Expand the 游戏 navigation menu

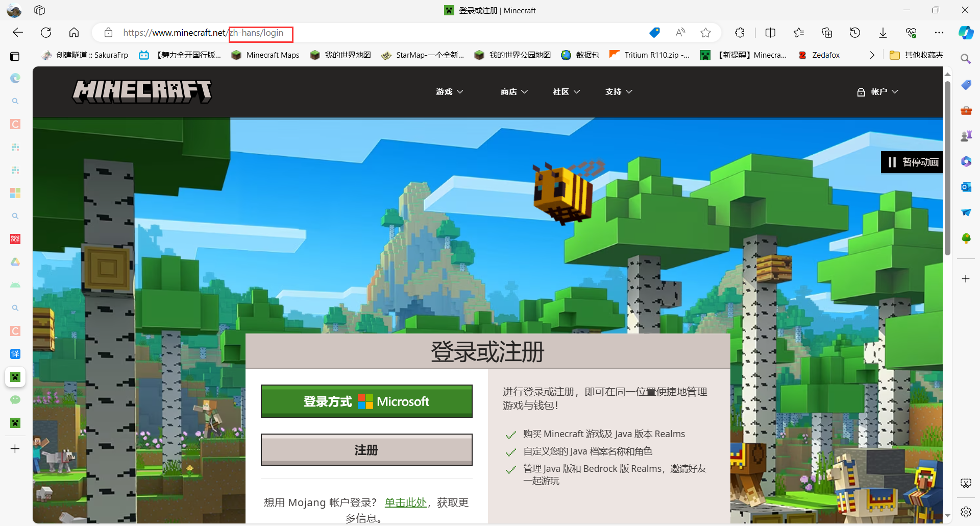449,92
